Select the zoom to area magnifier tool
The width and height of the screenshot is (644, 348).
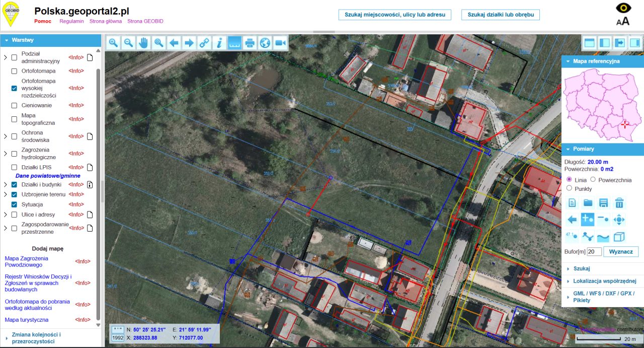pos(159,43)
